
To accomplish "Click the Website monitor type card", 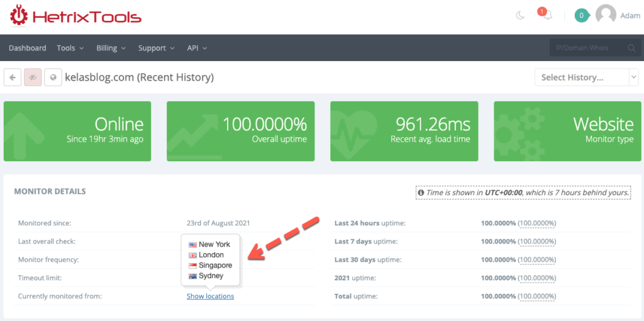I will click(568, 131).
